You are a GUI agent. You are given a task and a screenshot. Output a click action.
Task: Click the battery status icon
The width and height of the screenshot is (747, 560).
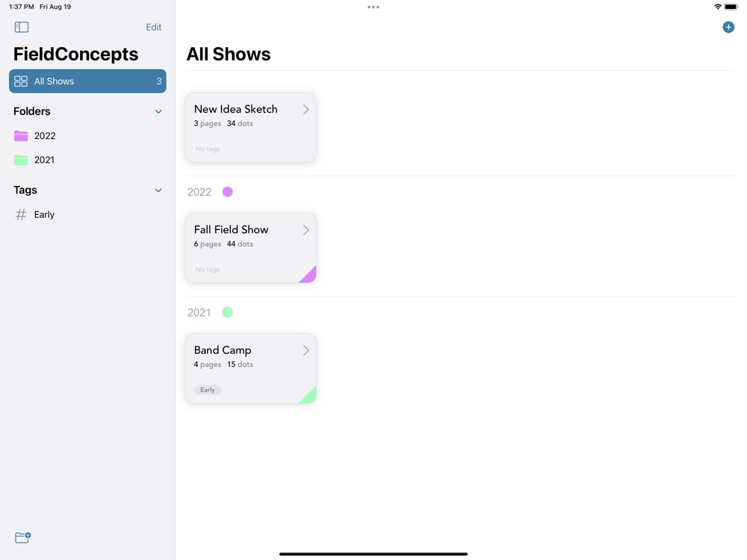pos(731,7)
